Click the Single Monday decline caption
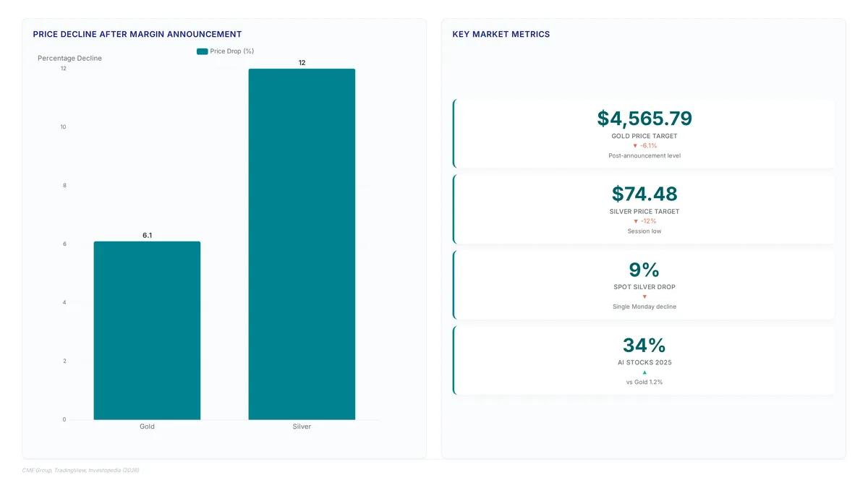Screen dimensions: 868x488 tap(644, 307)
